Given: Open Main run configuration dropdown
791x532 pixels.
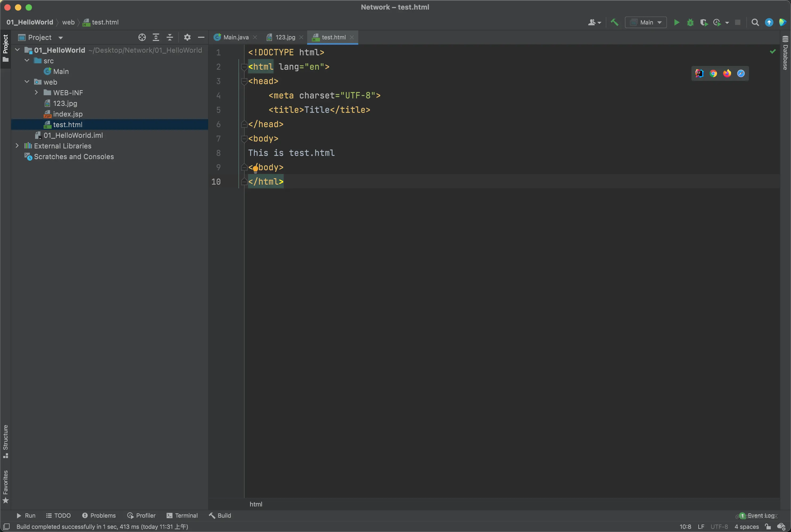Looking at the screenshot, I should tap(646, 22).
